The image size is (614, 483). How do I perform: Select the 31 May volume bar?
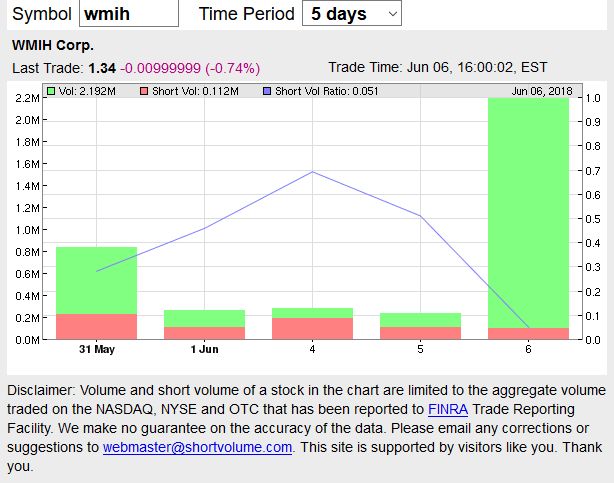(97, 293)
